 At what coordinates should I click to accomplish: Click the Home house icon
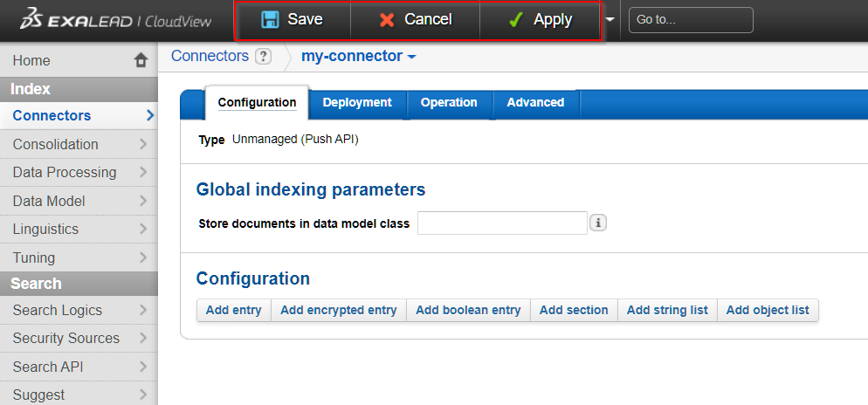click(141, 60)
